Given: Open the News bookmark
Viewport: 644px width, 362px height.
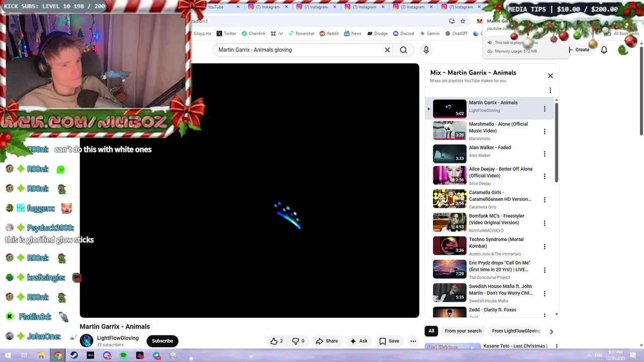Looking at the screenshot, I should (353, 34).
